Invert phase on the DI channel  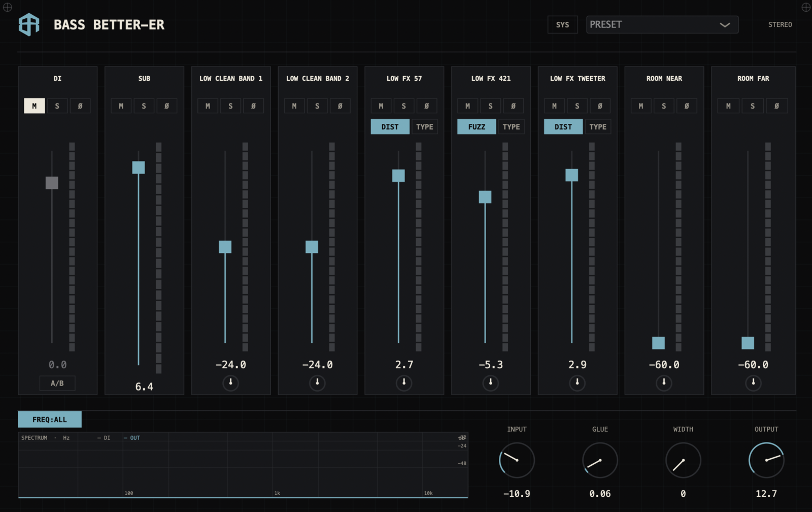(80, 106)
